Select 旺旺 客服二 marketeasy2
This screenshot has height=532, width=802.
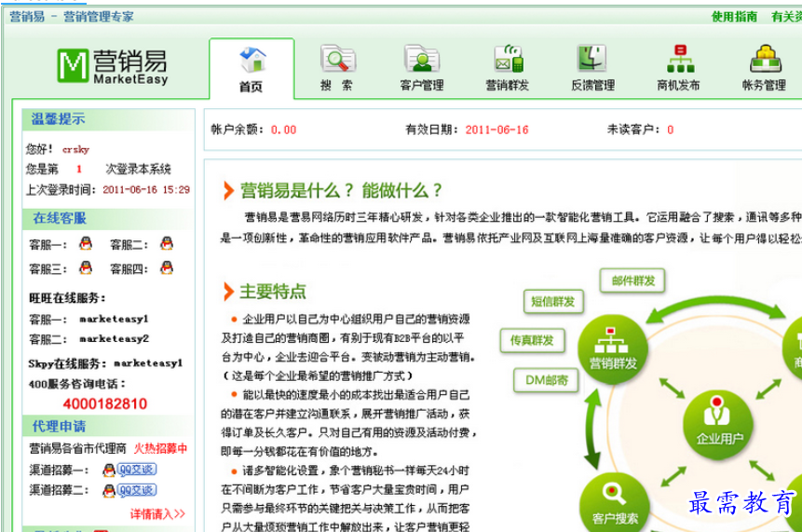(x=114, y=338)
